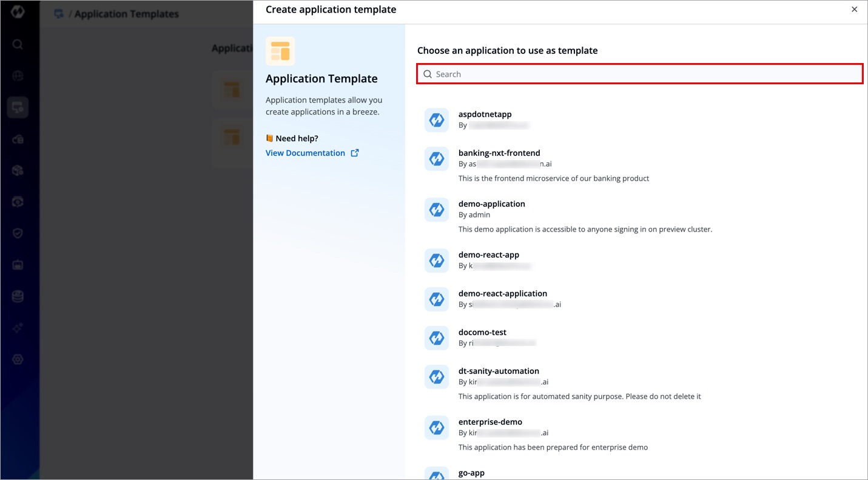The width and height of the screenshot is (868, 480).
Task: Click the Application Templates breadcrumb
Action: pos(126,14)
